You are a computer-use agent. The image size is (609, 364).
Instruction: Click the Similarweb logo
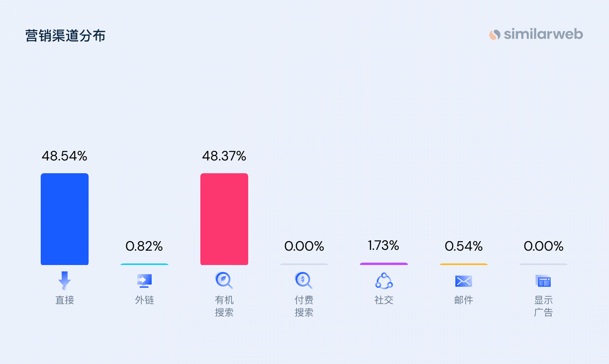[536, 34]
